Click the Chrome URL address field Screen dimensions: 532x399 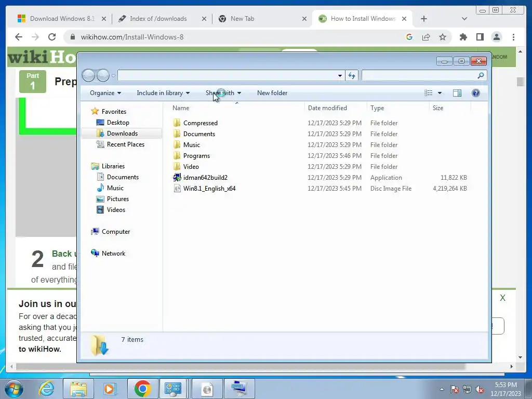234,37
